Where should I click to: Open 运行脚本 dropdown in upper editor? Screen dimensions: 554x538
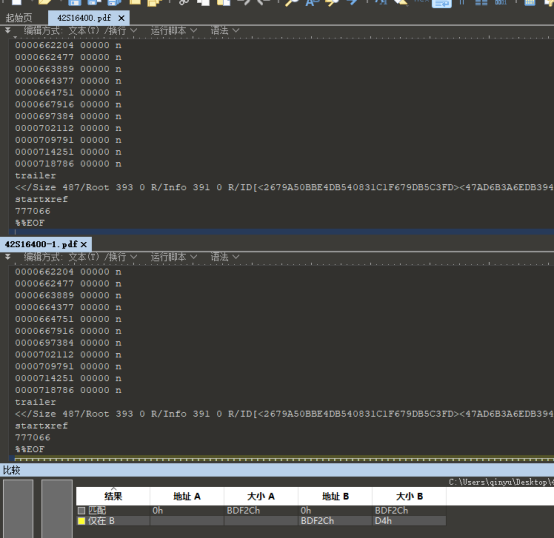(174, 31)
